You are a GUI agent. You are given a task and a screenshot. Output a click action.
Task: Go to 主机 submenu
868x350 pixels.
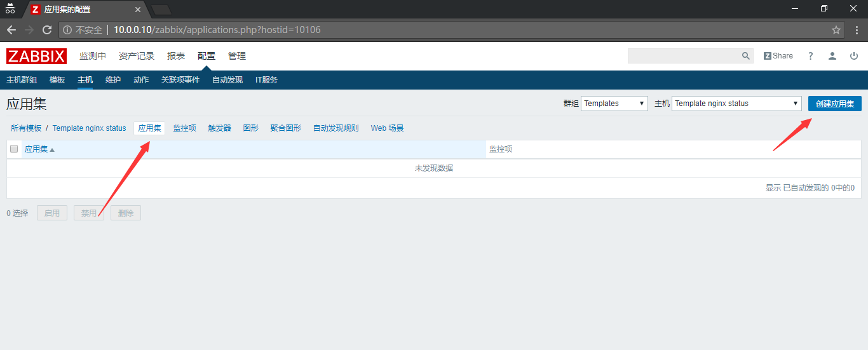click(85, 80)
